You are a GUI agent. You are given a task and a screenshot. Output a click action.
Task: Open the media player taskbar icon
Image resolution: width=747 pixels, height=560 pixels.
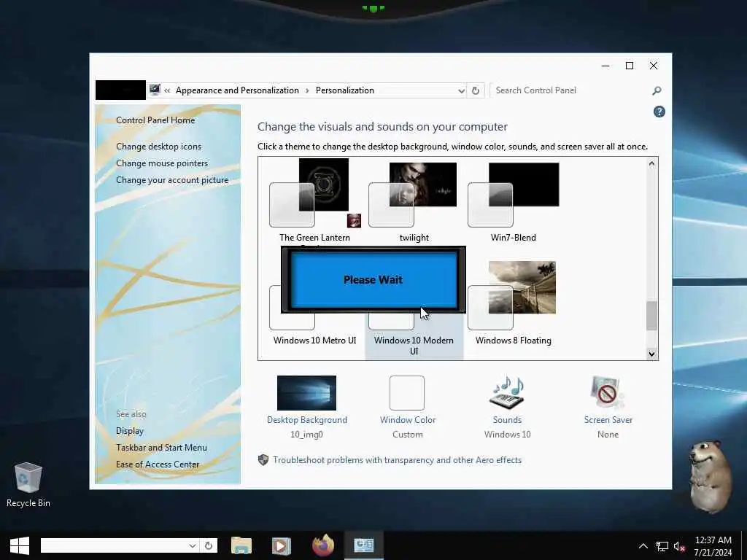(x=281, y=545)
